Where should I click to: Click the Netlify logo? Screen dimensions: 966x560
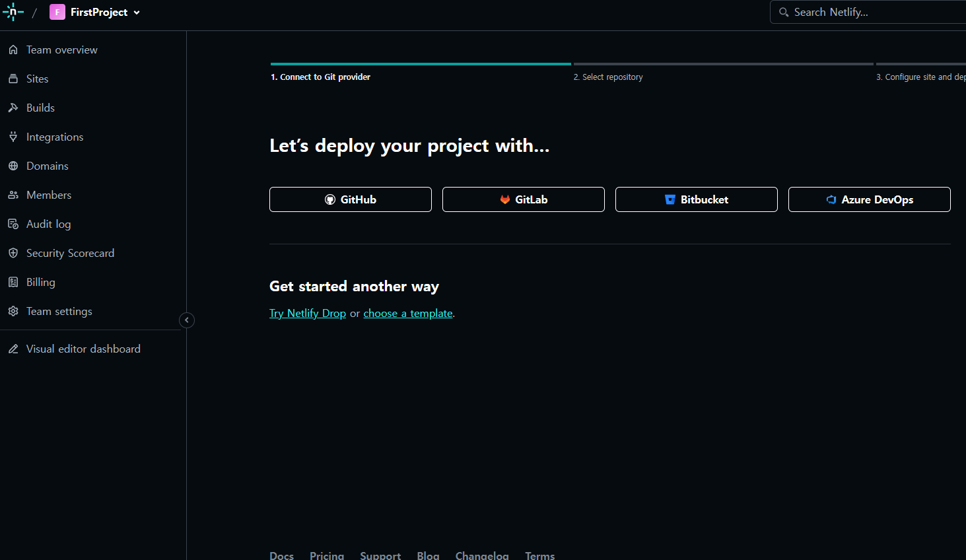coord(13,11)
